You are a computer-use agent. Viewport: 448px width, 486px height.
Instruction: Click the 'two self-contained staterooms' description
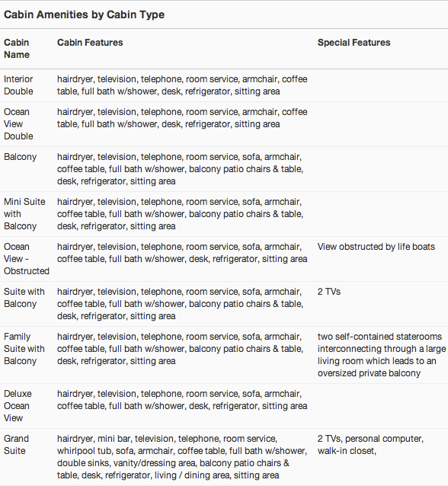click(382, 355)
